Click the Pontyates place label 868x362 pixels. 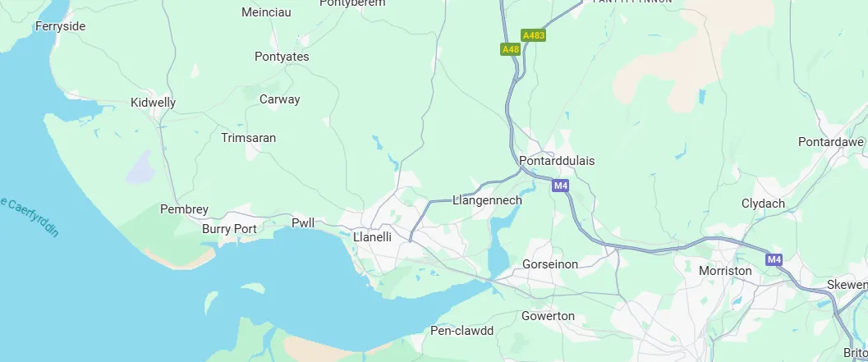pyautogui.click(x=282, y=57)
